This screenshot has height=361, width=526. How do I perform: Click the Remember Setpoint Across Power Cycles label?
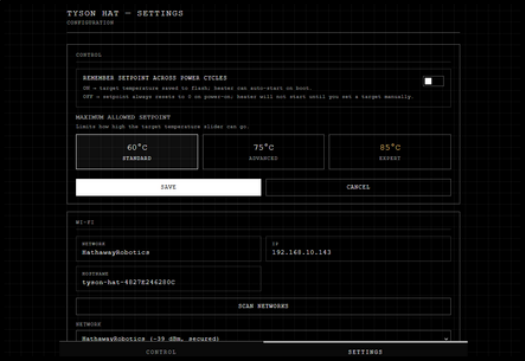155,78
